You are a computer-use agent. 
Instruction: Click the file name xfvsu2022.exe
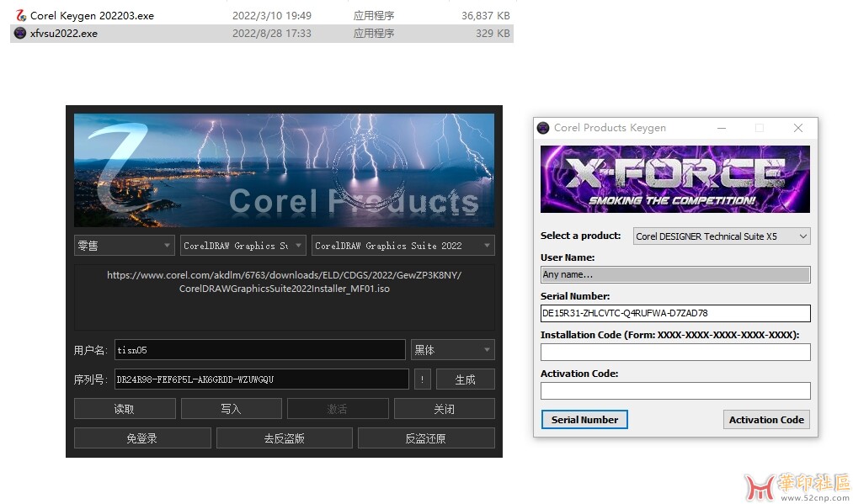coord(64,33)
